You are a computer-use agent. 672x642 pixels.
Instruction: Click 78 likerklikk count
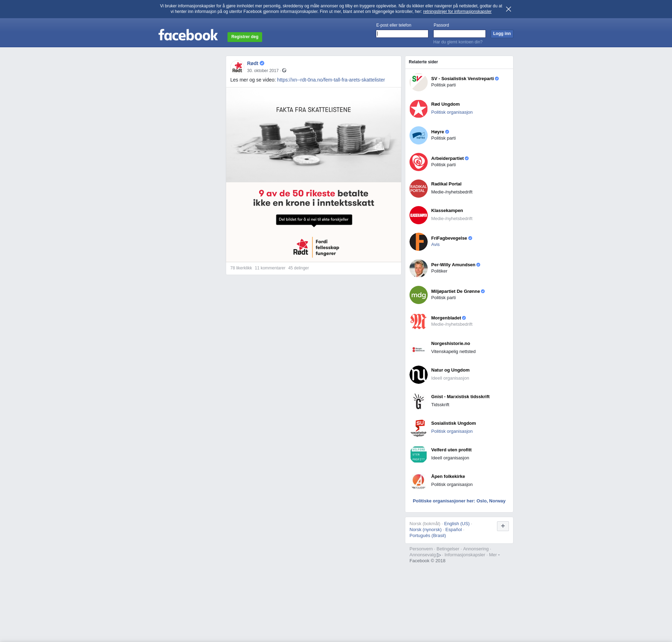click(x=241, y=268)
